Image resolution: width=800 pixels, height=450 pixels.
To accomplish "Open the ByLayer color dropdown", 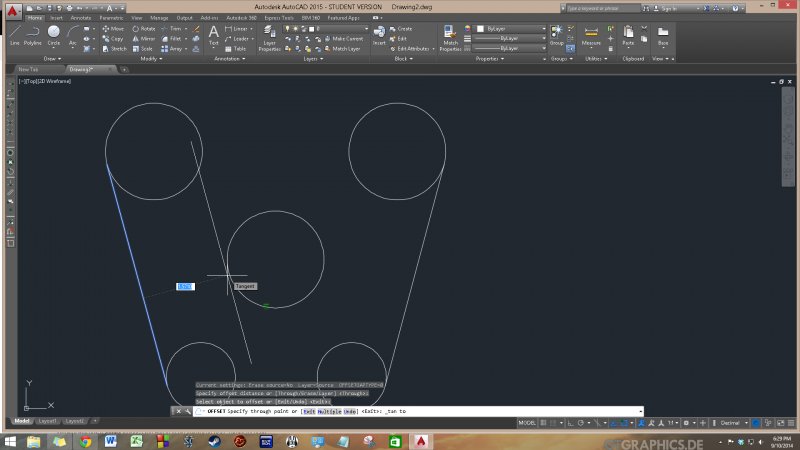I will [511, 29].
